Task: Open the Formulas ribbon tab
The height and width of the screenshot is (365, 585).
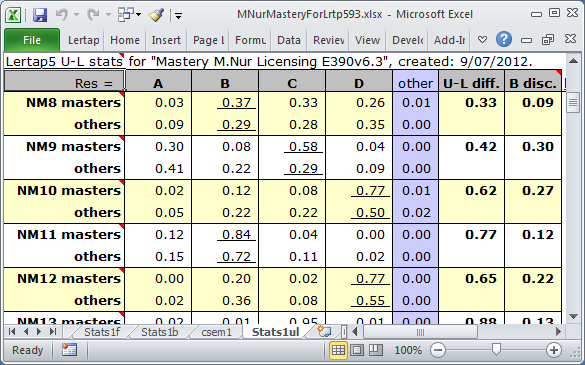Action: [x=250, y=40]
